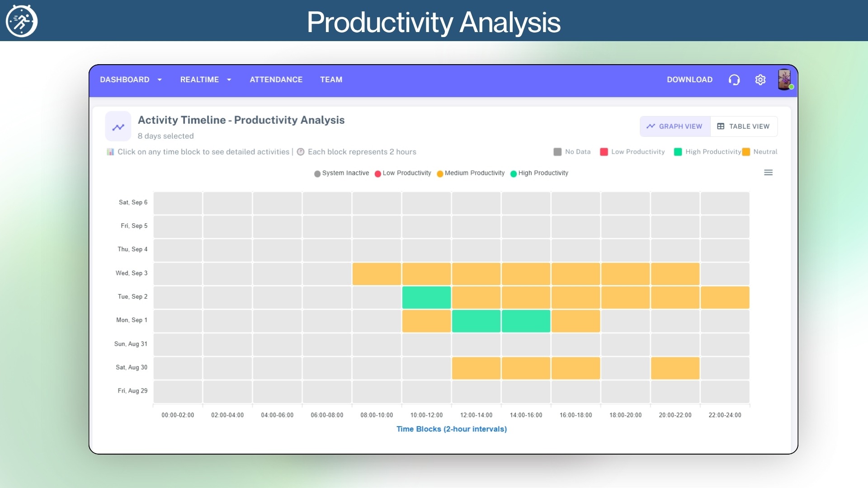Click green block Tue Sep 2 10:00-12:00
This screenshot has width=868, height=488.
[x=426, y=297]
